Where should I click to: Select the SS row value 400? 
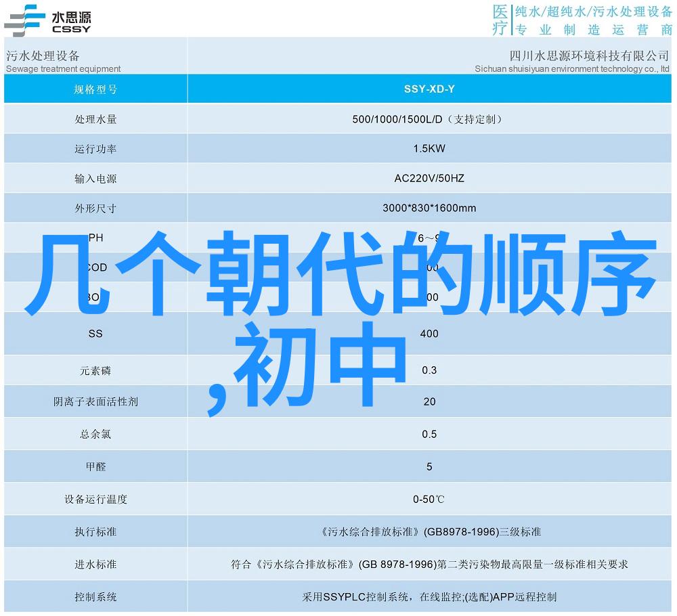pyautogui.click(x=429, y=334)
